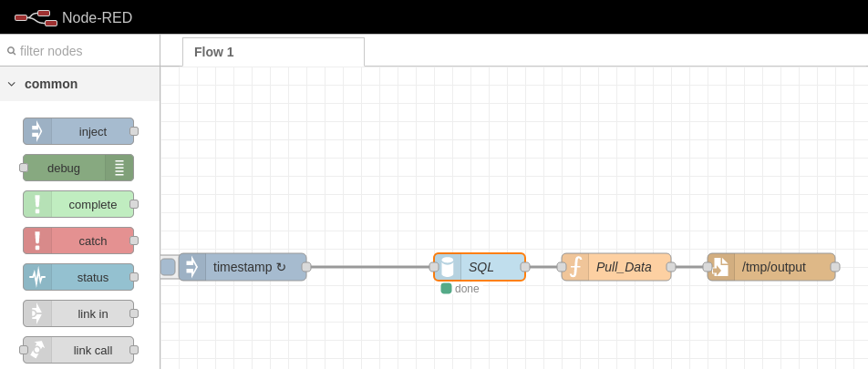Click the /tmp/output file node icon
The height and width of the screenshot is (369, 868).
coord(721,267)
